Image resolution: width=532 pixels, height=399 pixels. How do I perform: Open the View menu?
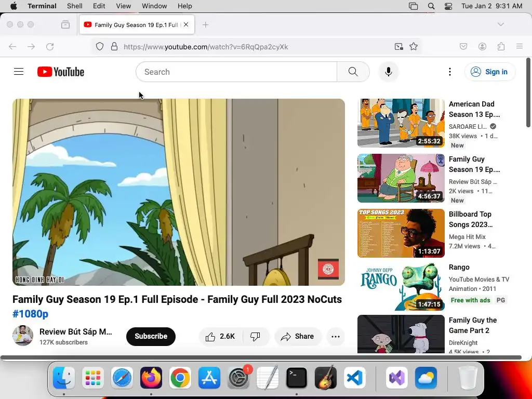pyautogui.click(x=123, y=6)
